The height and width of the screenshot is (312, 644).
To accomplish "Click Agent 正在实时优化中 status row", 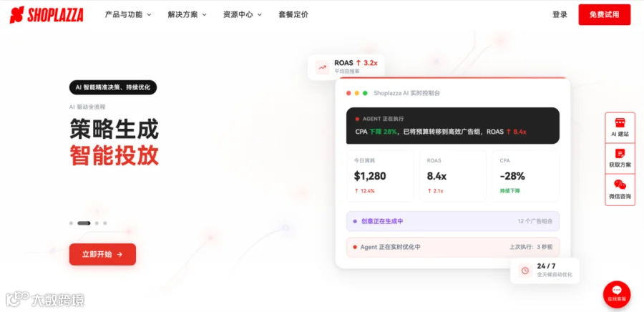I will coord(453,247).
